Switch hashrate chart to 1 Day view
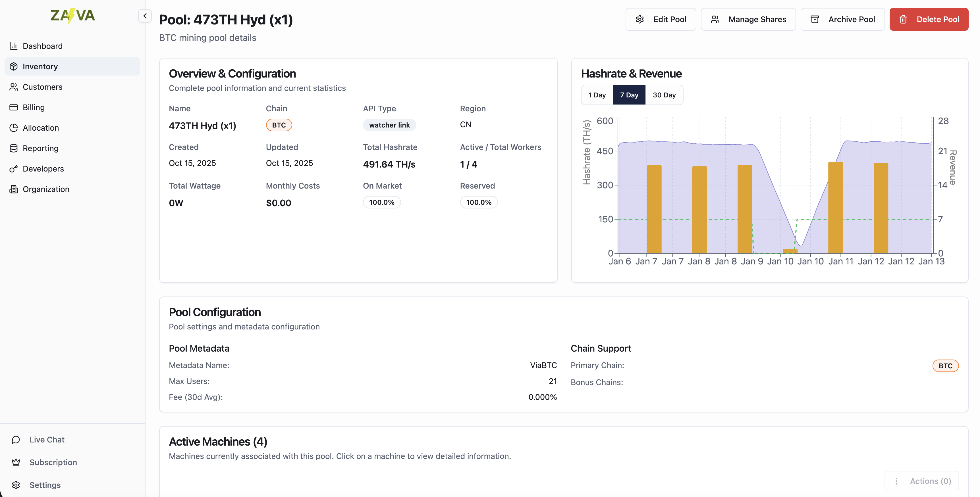This screenshot has width=980, height=497. (x=597, y=95)
